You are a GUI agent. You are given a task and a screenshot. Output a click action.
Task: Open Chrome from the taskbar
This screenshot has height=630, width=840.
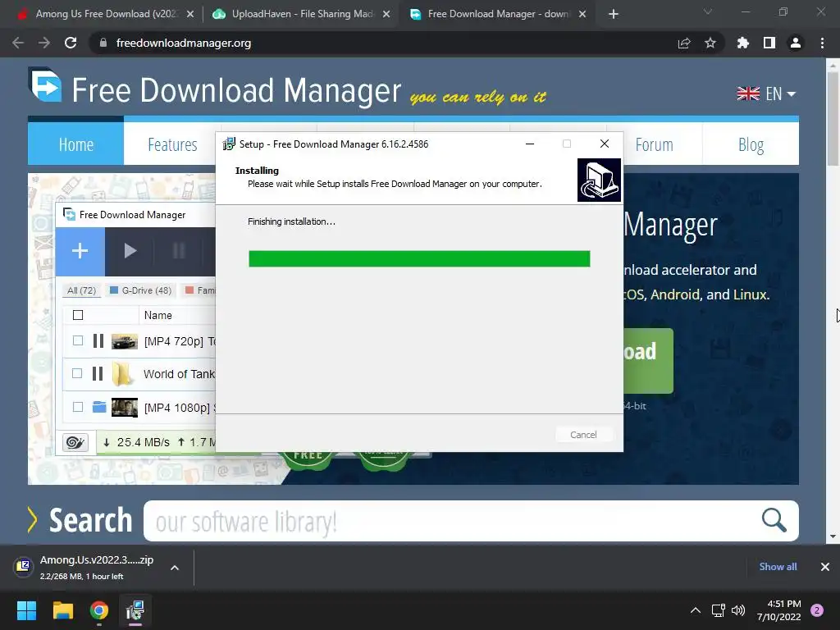[99, 610]
